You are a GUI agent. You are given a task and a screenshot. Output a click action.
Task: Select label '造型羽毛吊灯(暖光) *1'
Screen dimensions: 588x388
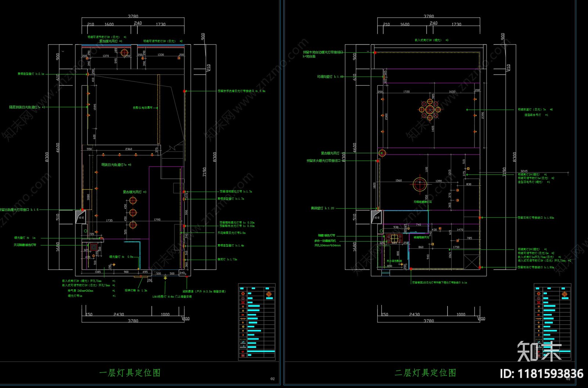534,182
